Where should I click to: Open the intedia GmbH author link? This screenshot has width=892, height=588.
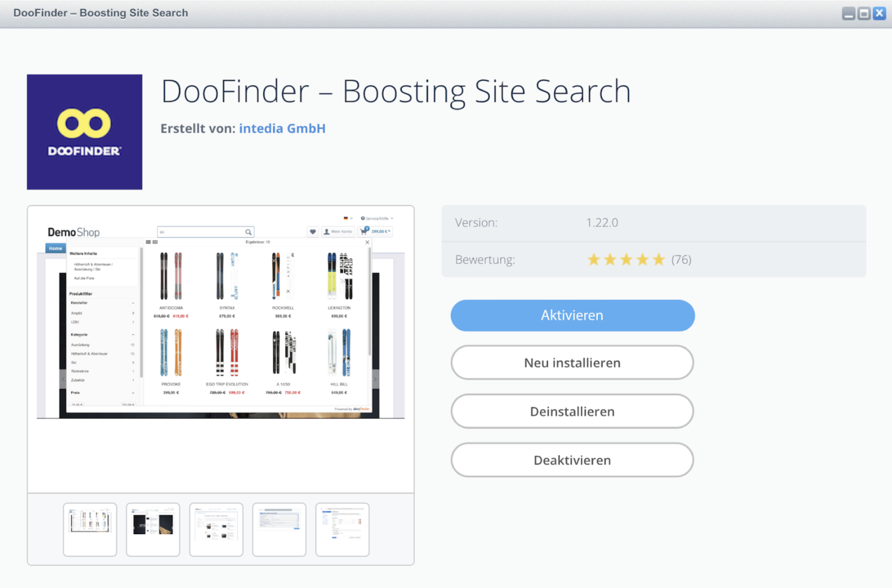click(x=282, y=128)
